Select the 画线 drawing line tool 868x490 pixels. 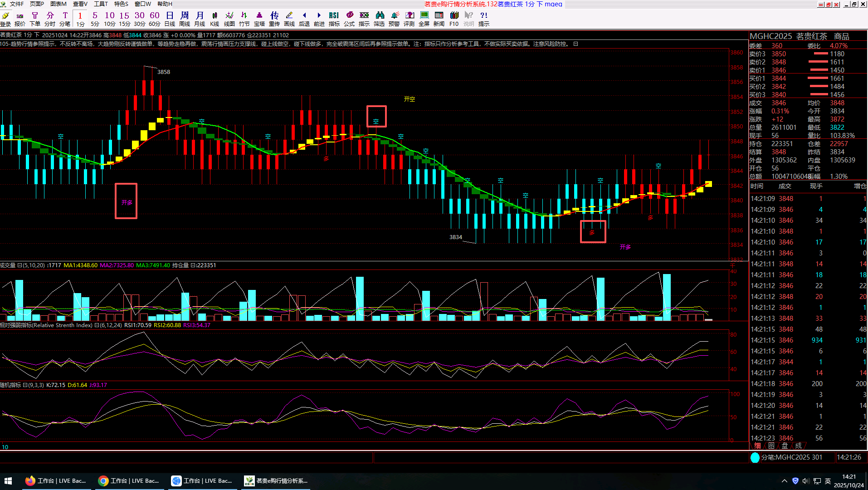click(x=289, y=19)
